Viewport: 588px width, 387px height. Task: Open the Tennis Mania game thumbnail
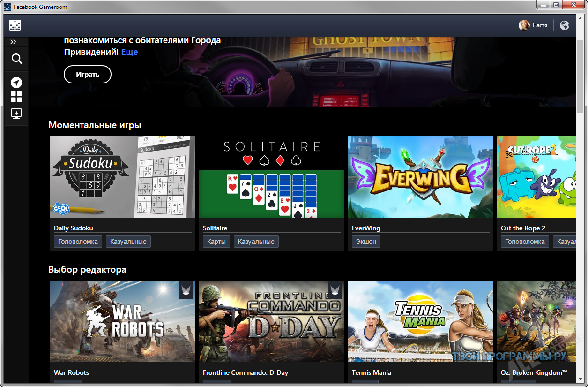[420, 321]
